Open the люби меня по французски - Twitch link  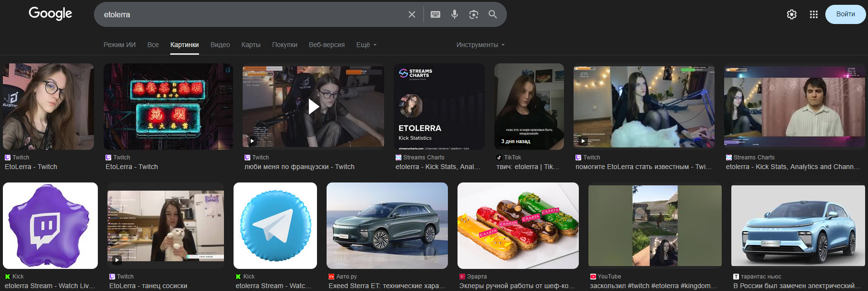(x=299, y=167)
